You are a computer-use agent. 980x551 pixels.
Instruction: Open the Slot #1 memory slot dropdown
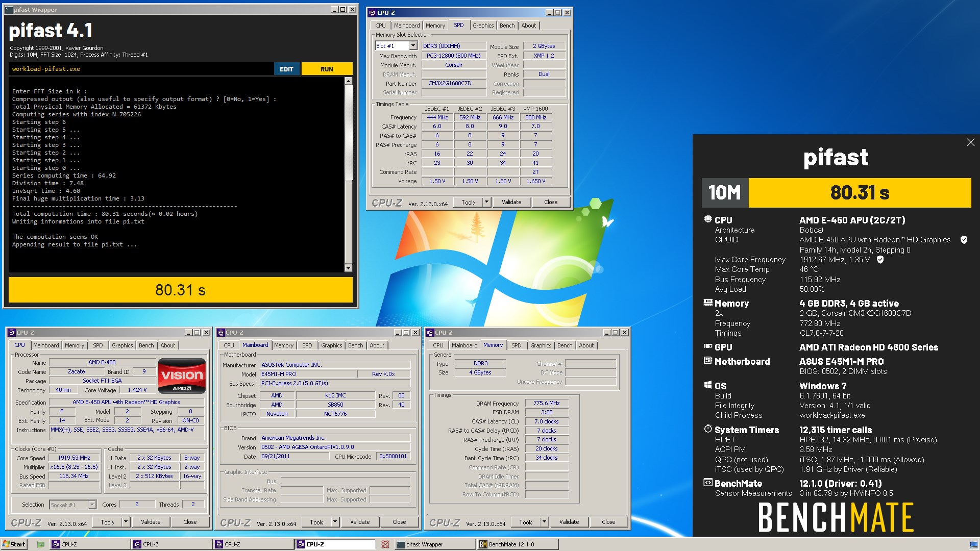[x=413, y=46]
